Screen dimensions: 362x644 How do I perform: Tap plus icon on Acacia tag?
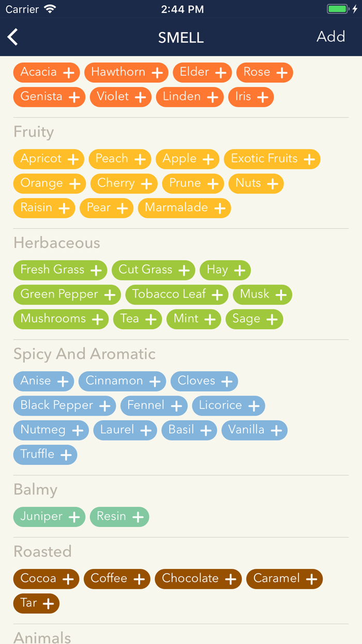point(68,73)
